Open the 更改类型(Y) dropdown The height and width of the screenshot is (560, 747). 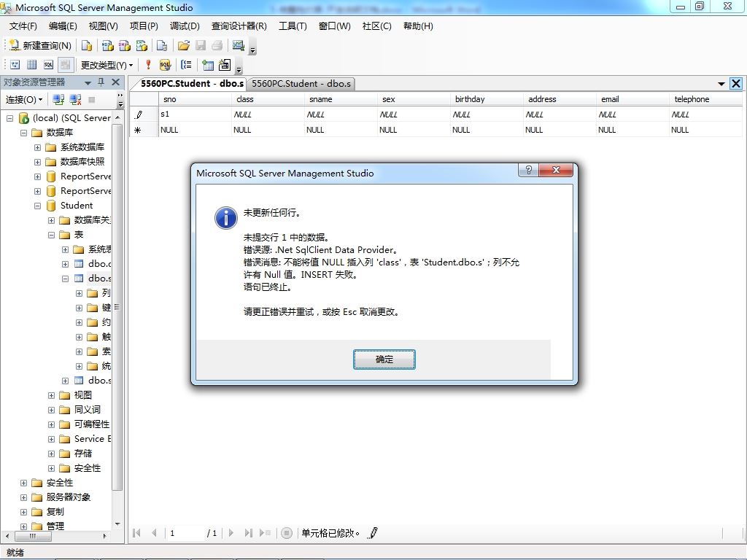(x=107, y=65)
